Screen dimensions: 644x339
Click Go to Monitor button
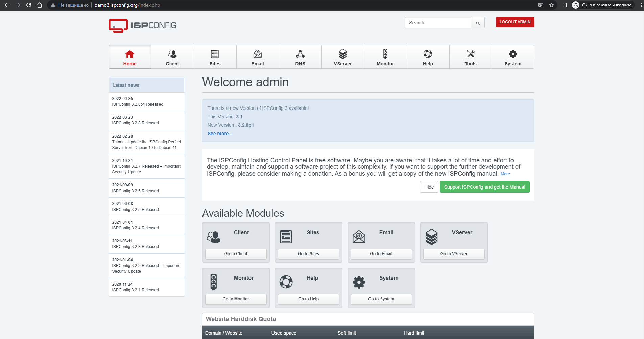click(236, 299)
